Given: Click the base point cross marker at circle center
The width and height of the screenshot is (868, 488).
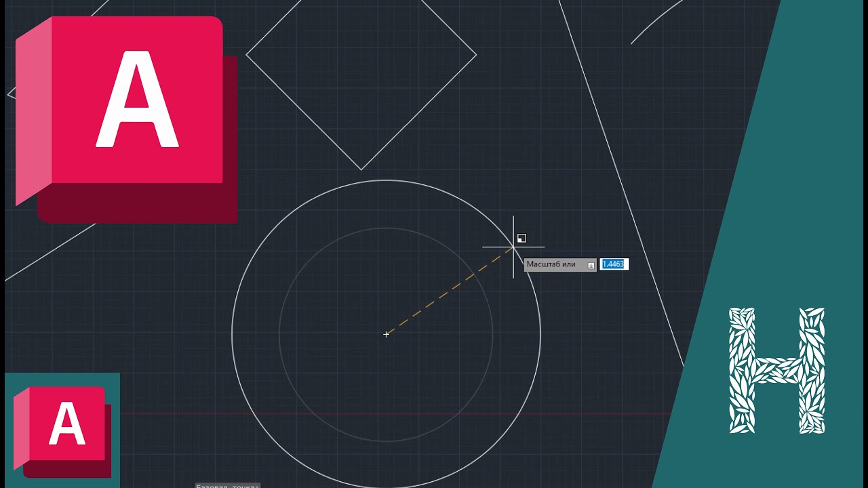Looking at the screenshot, I should (x=387, y=334).
